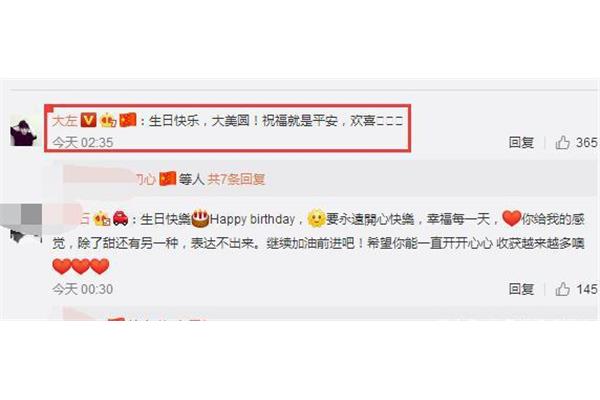Click the crown badge in second commenter's name
600x400 pixels.
tap(103, 219)
